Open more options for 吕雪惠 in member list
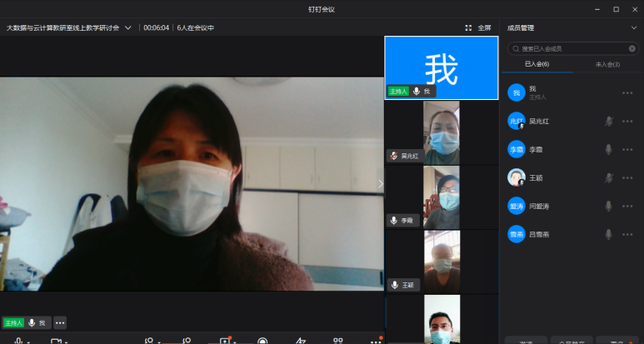 [x=627, y=234]
